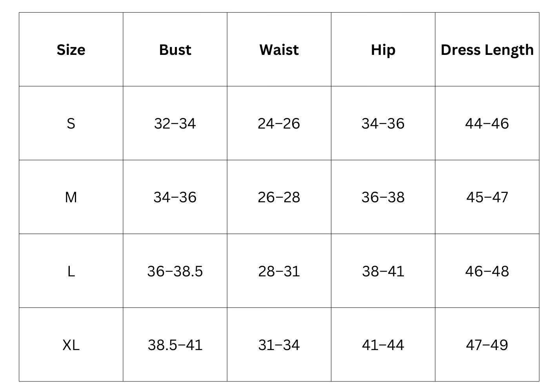Click waist value 24–26 in S row
This screenshot has width=549, height=392.
coord(279,123)
